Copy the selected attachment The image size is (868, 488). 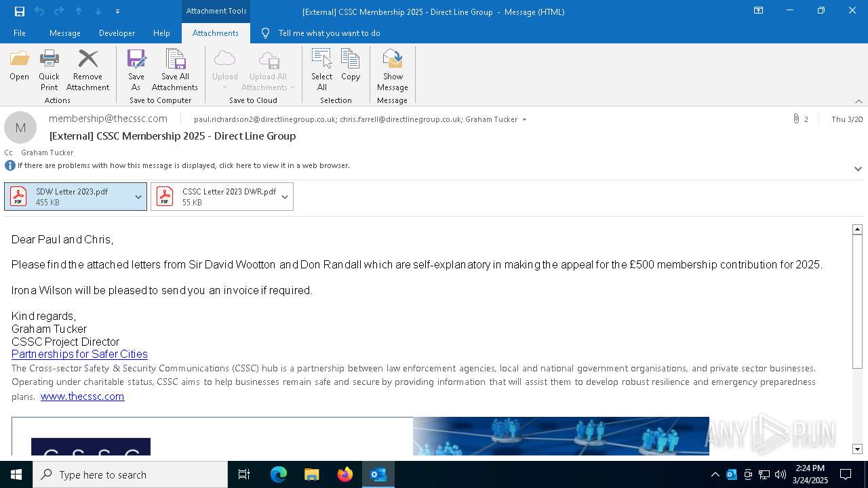click(351, 66)
